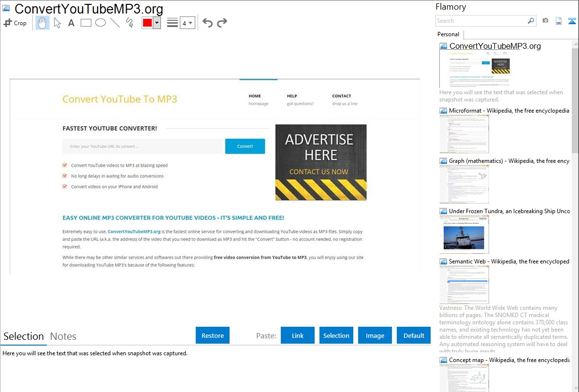Screen dimensions: 579x392
Task: Click the scroll down arrow of snapshot list
Action: click(x=575, y=388)
